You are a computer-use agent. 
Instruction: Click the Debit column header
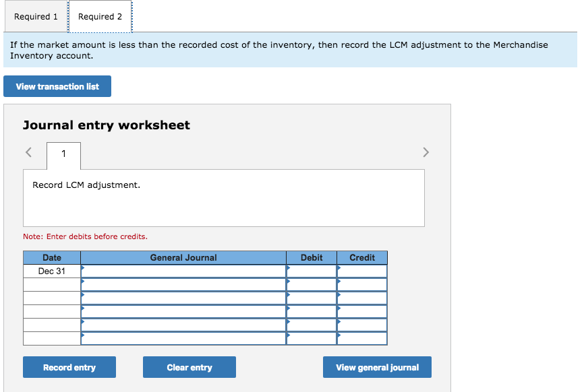pyautogui.click(x=311, y=257)
